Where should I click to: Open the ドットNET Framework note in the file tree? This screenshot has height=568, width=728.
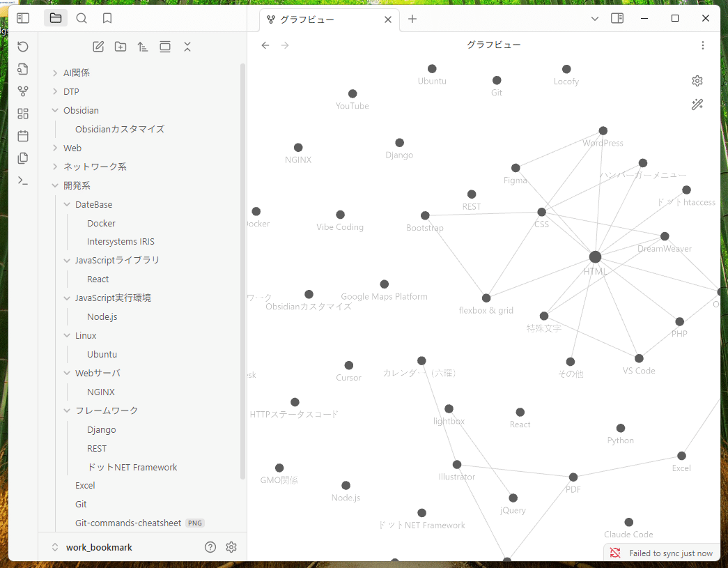(132, 467)
